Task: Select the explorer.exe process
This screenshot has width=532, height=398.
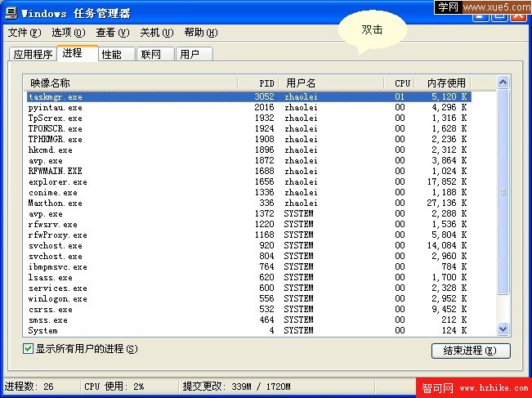Action: tap(249, 182)
